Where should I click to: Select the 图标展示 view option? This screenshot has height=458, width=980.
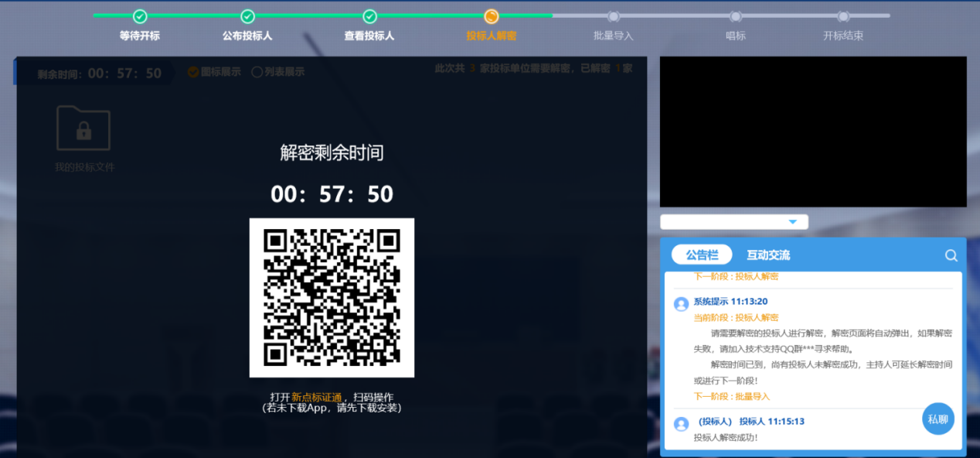click(194, 72)
